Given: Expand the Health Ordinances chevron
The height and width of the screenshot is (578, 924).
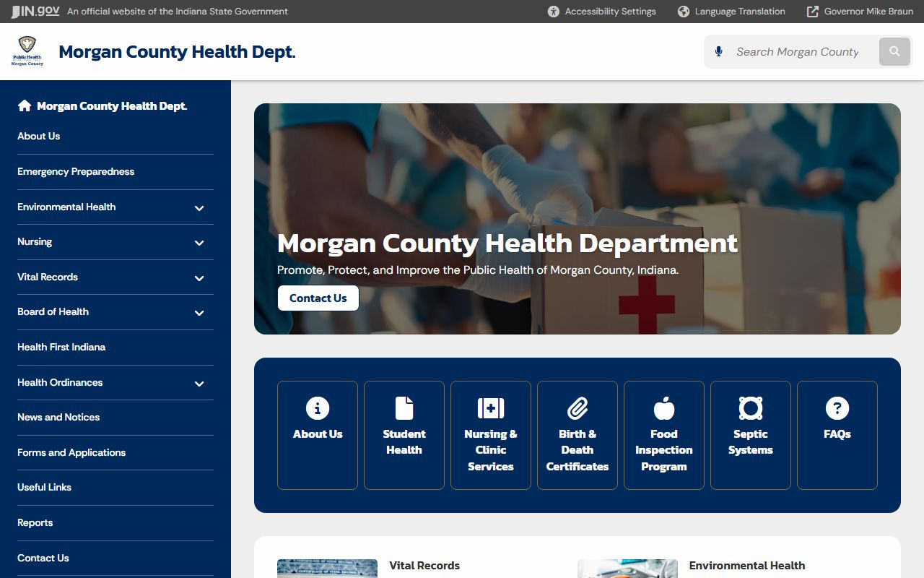Looking at the screenshot, I should click(x=199, y=384).
